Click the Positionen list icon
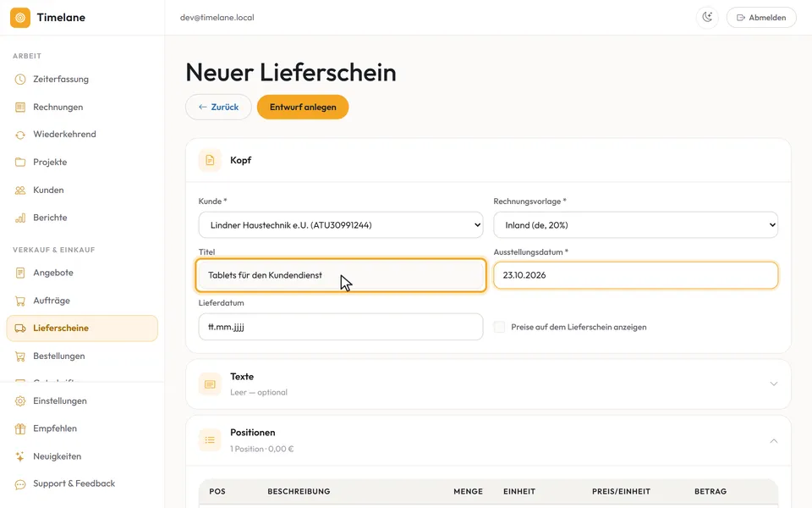The height and width of the screenshot is (508, 812). coord(210,440)
